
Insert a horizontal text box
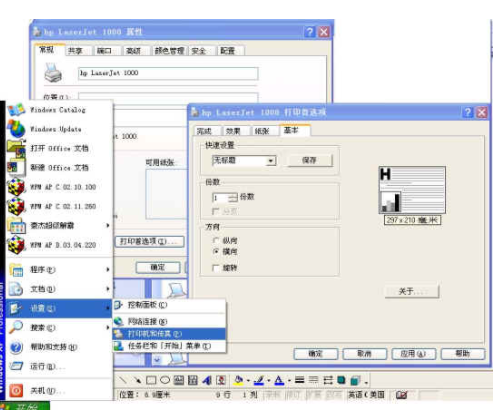pyautogui.click(x=179, y=380)
